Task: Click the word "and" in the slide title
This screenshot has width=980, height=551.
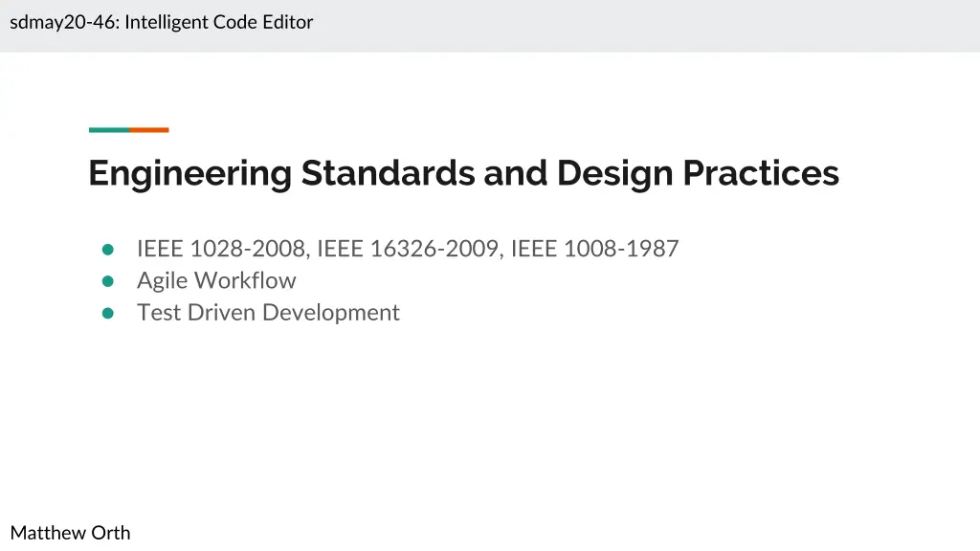Action: pyautogui.click(x=516, y=174)
